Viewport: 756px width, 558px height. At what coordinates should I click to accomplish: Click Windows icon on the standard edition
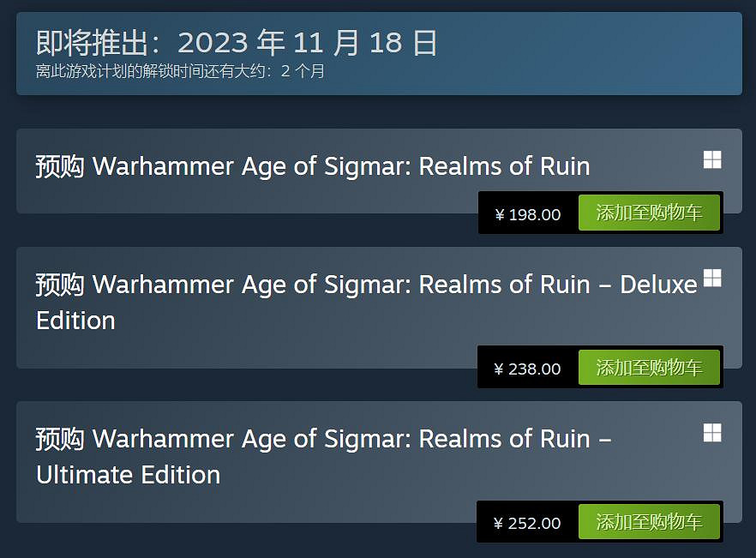pyautogui.click(x=711, y=160)
